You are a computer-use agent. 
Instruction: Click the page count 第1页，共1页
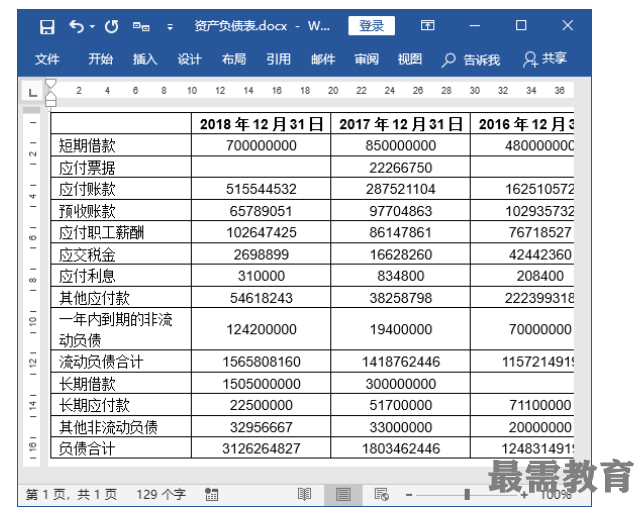(x=71, y=495)
